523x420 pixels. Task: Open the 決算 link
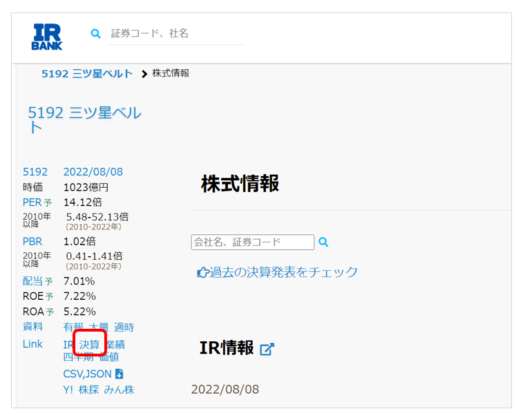(89, 345)
